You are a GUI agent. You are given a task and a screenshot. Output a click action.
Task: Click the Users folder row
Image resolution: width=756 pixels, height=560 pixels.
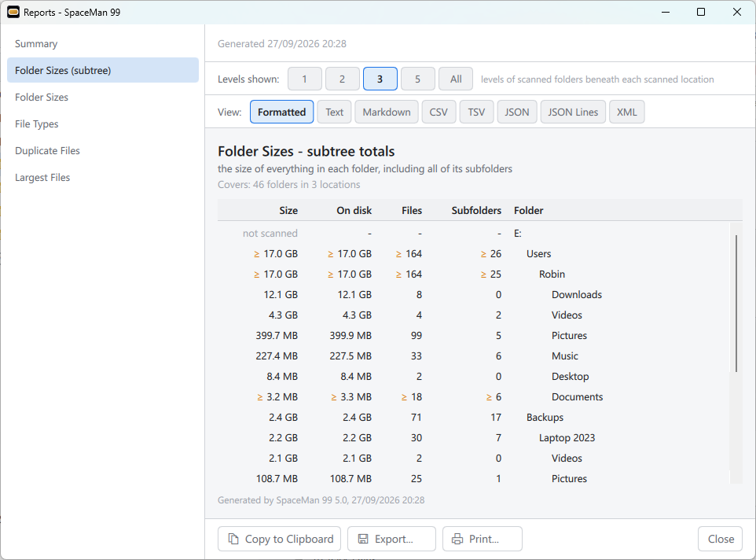pos(474,254)
